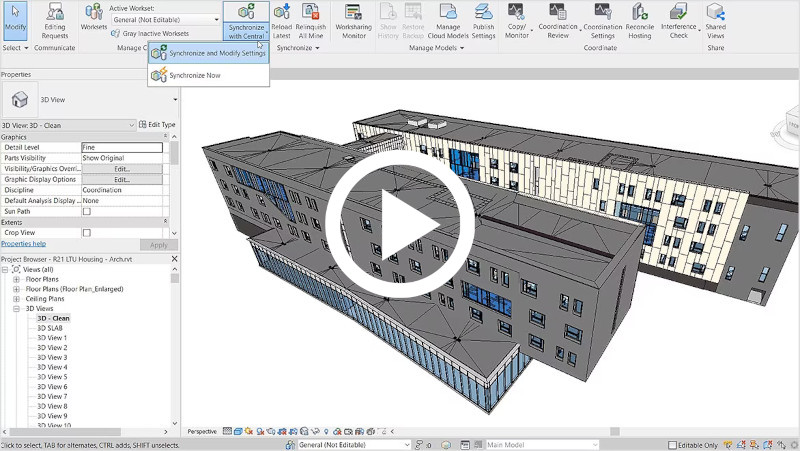Viewport: 800px width, 451px height.
Task: Click the Reveal Hidden Elements lightbulb icon
Action: tap(327, 432)
